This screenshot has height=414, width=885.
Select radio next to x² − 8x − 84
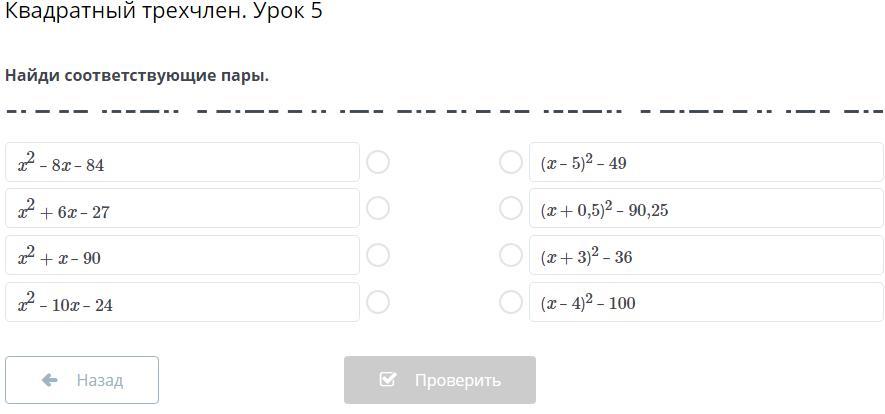point(378,162)
